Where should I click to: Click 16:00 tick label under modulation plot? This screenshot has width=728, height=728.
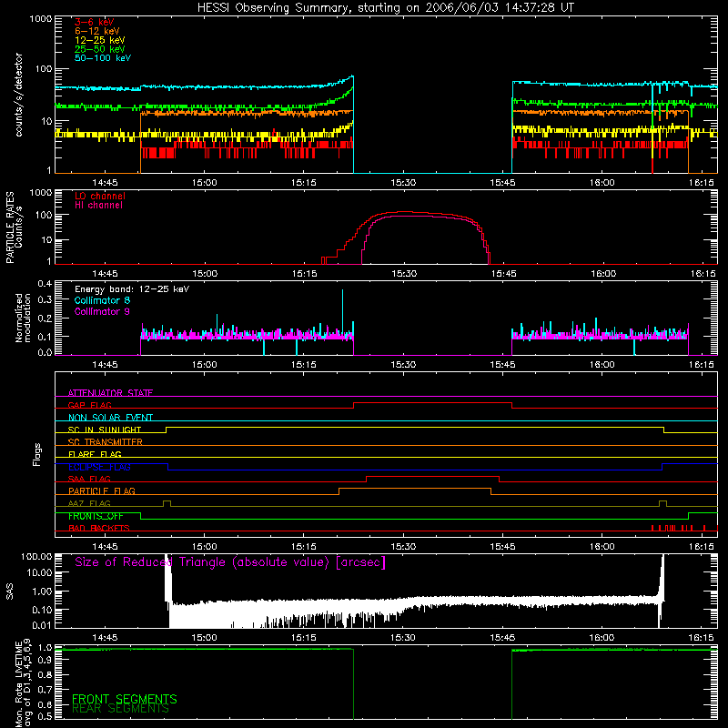602,365
